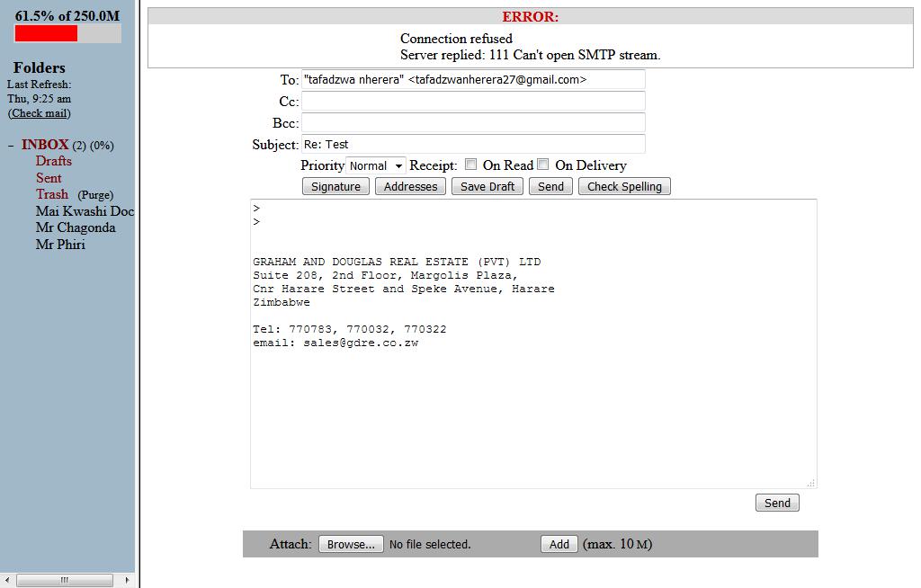Click the Subject input field
The width and height of the screenshot is (921, 588).
474,144
